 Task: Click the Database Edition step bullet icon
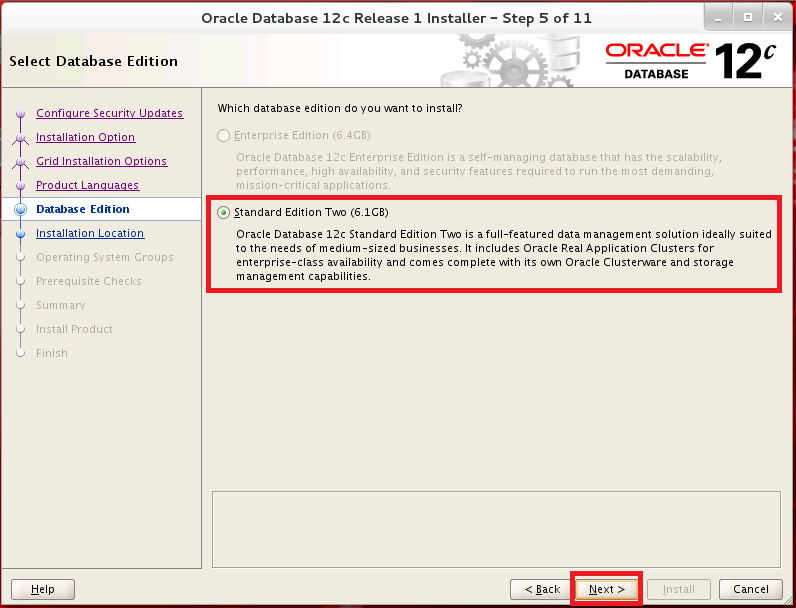click(x=20, y=209)
